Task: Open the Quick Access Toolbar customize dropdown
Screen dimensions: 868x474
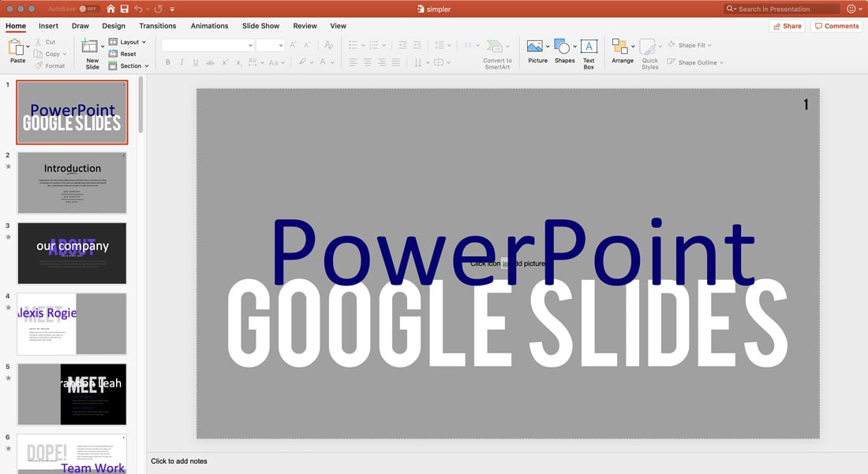Action: (x=172, y=9)
